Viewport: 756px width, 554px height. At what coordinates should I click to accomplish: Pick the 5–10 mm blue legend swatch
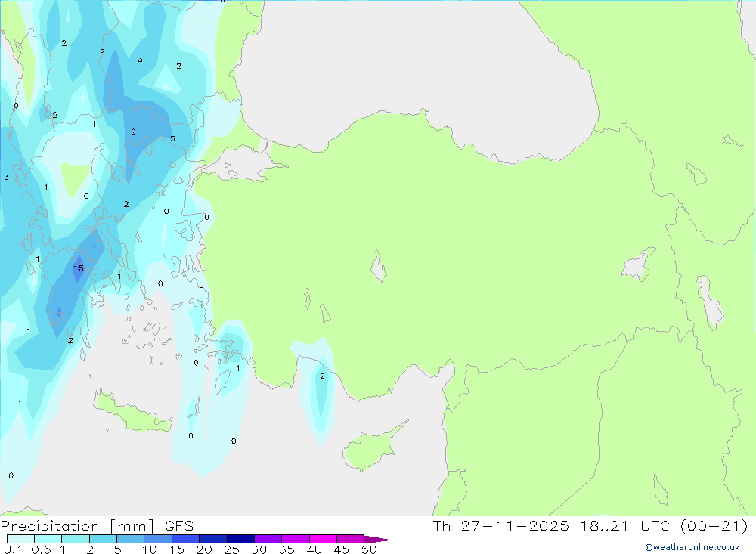[x=131, y=539]
